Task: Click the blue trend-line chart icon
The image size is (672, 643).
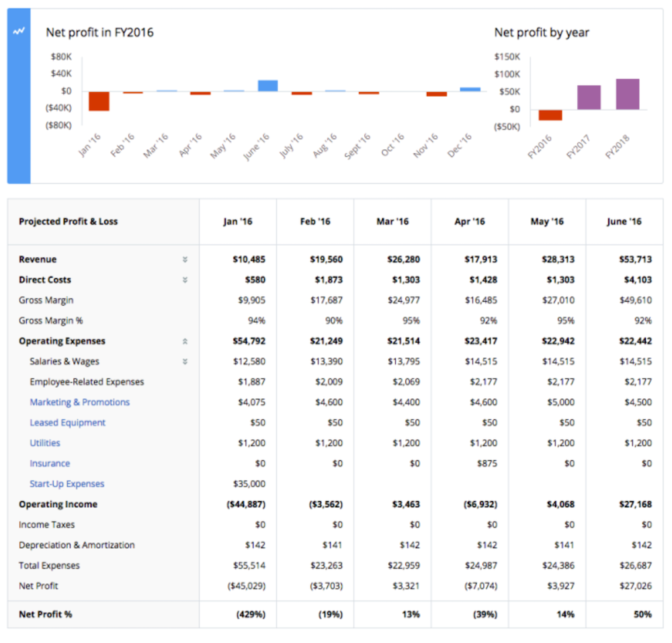Action: 18,30
